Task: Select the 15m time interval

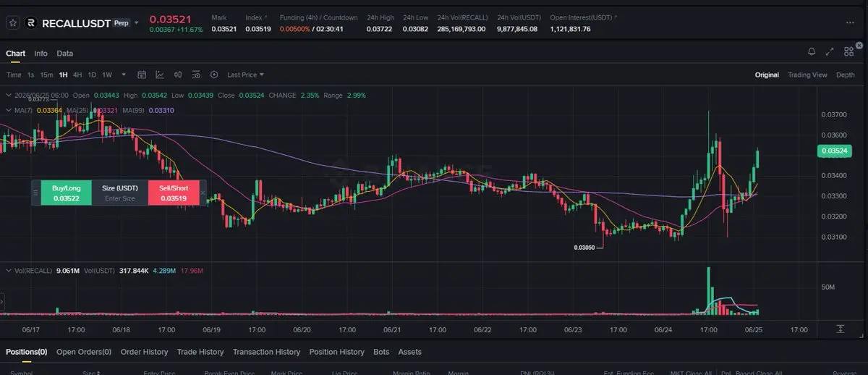Action: point(46,75)
